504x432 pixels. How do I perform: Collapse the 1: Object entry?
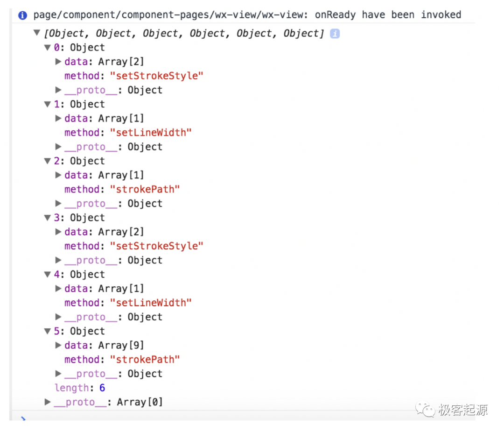pos(48,104)
